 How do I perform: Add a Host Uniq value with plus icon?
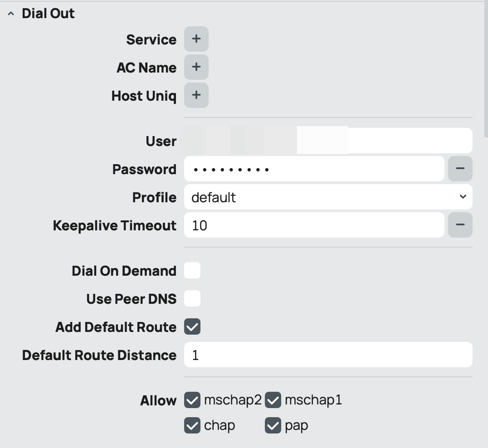196,95
